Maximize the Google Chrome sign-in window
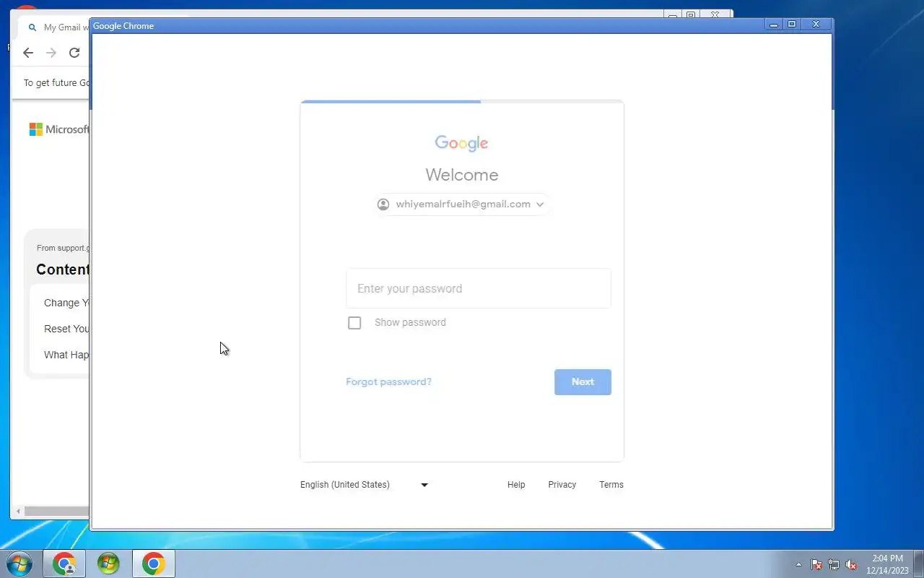Screen dimensions: 924x578 coord(792,25)
